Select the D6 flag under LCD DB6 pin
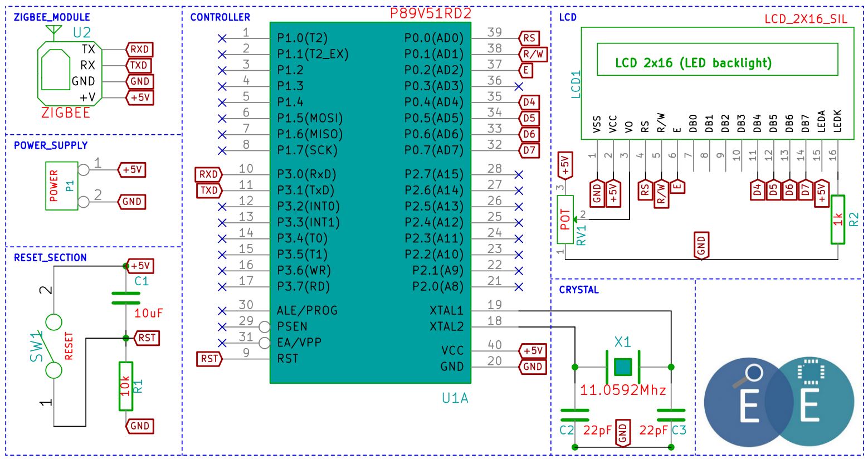Image resolution: width=868 pixels, height=459 pixels. [x=789, y=190]
